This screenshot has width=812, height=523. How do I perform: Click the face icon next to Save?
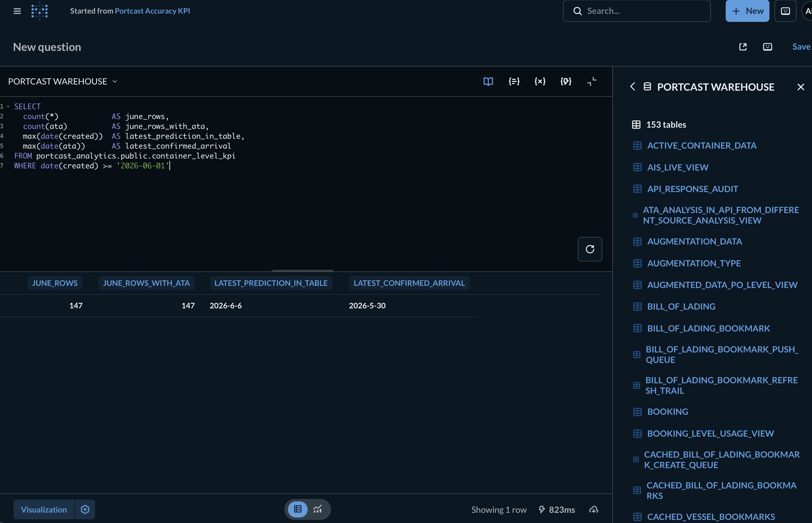[x=768, y=47]
